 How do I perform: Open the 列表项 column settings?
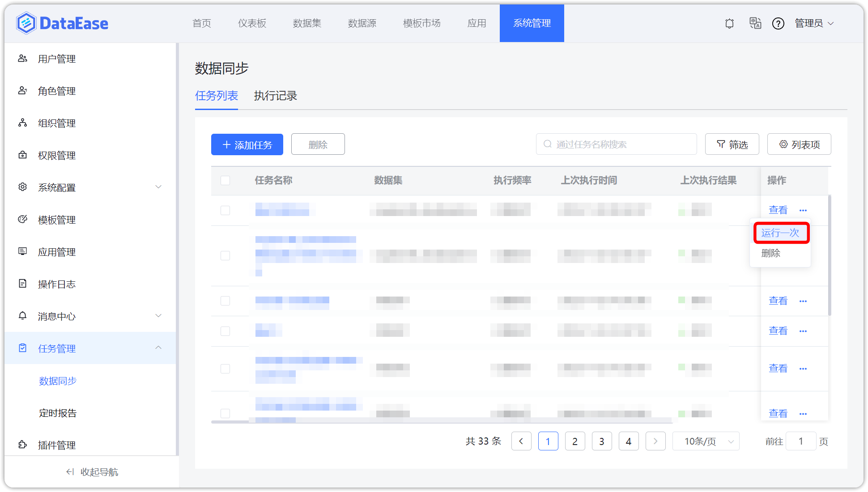pos(799,144)
